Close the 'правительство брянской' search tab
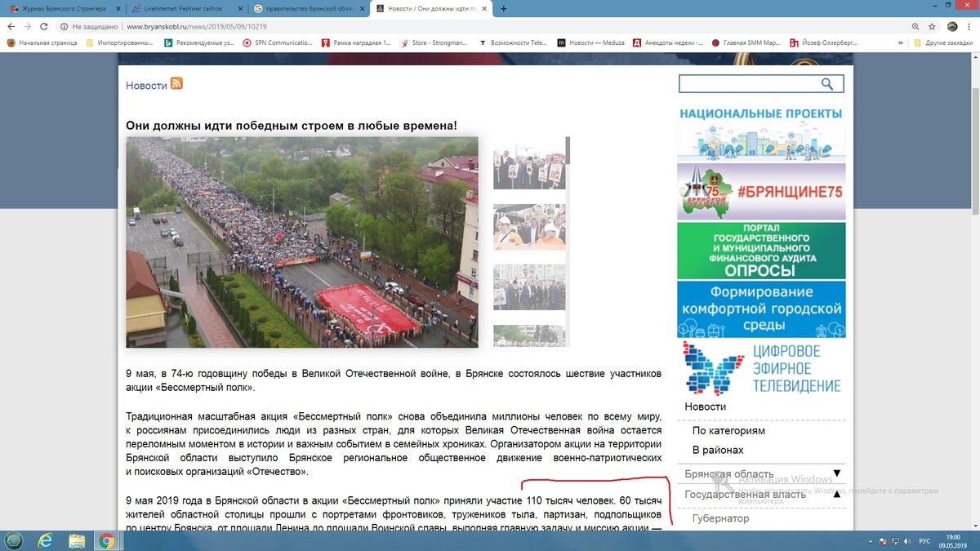The width and height of the screenshot is (980, 551). tap(362, 9)
